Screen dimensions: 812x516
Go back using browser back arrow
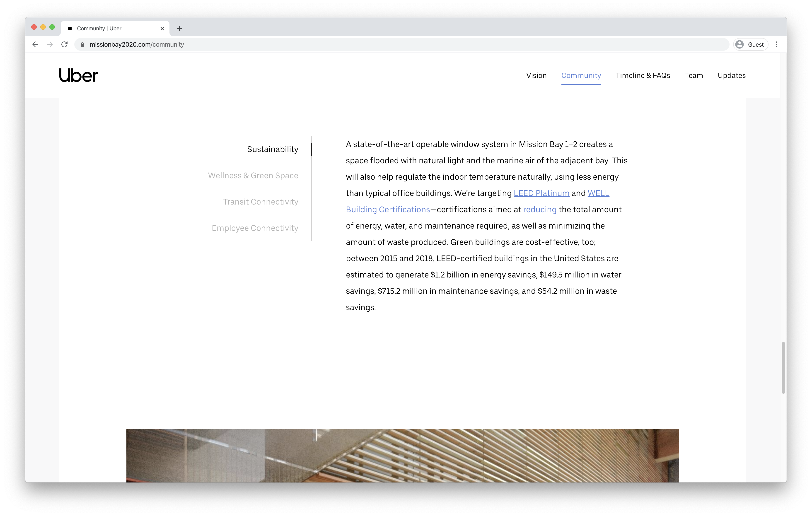coord(35,44)
